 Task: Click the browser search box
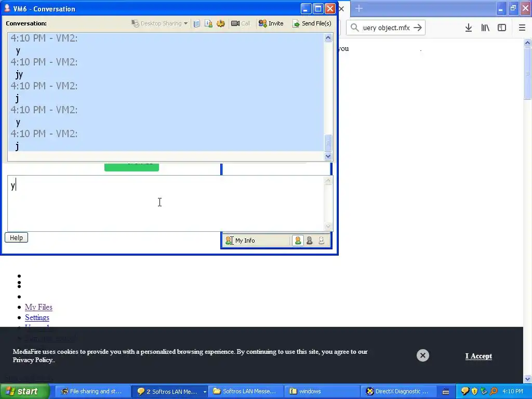(x=386, y=28)
